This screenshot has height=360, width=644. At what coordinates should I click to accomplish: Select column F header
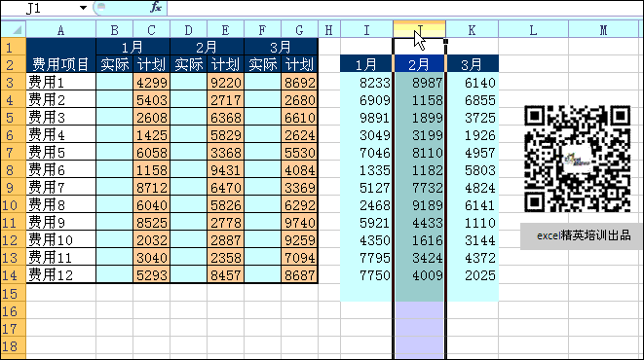point(262,30)
